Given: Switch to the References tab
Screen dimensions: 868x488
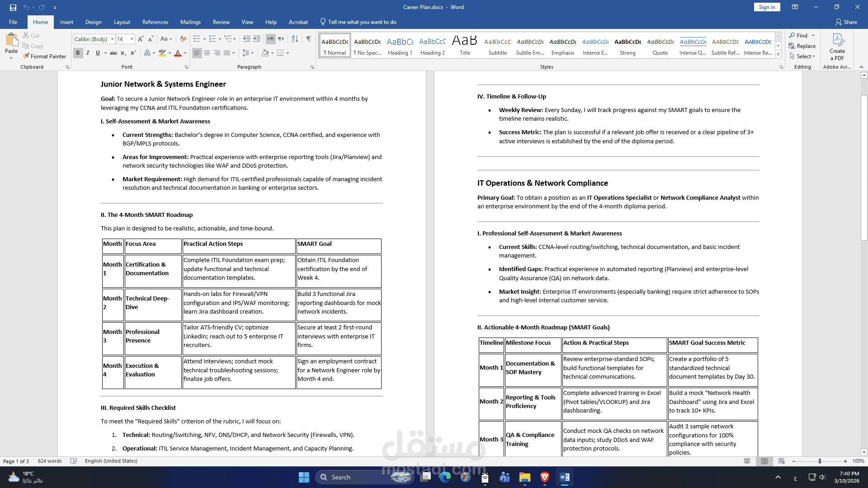Looking at the screenshot, I should coord(155,22).
